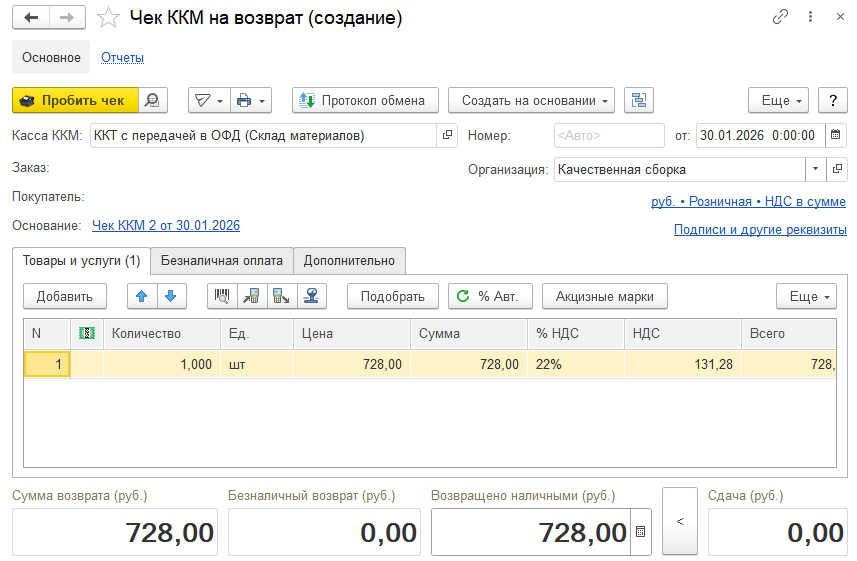This screenshot has height=561, width=857.
Task: Open the Чек ККМ 2 от 30.01.2026 link
Action: (166, 226)
